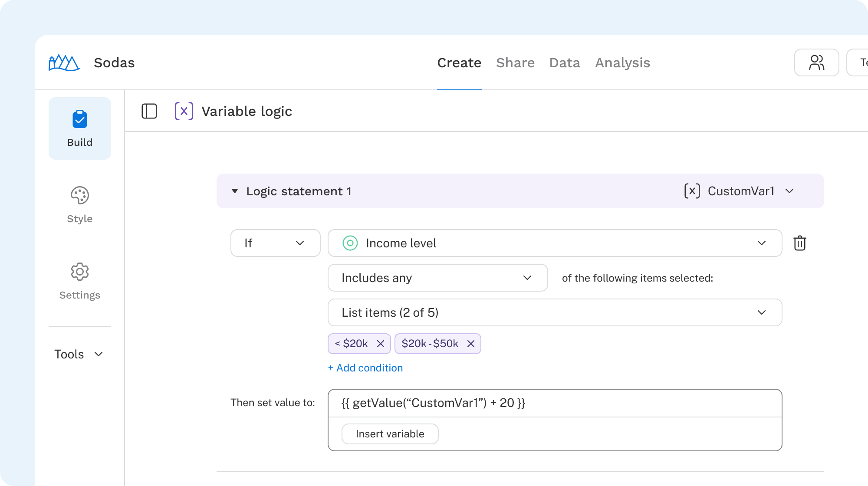Switch to the Share tab

coord(515,62)
